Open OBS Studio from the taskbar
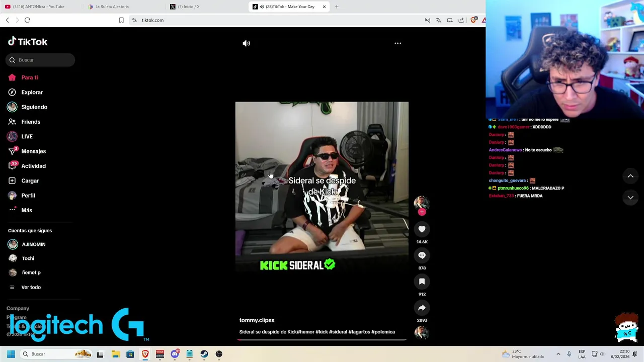This screenshot has height=362, width=644. (219, 354)
